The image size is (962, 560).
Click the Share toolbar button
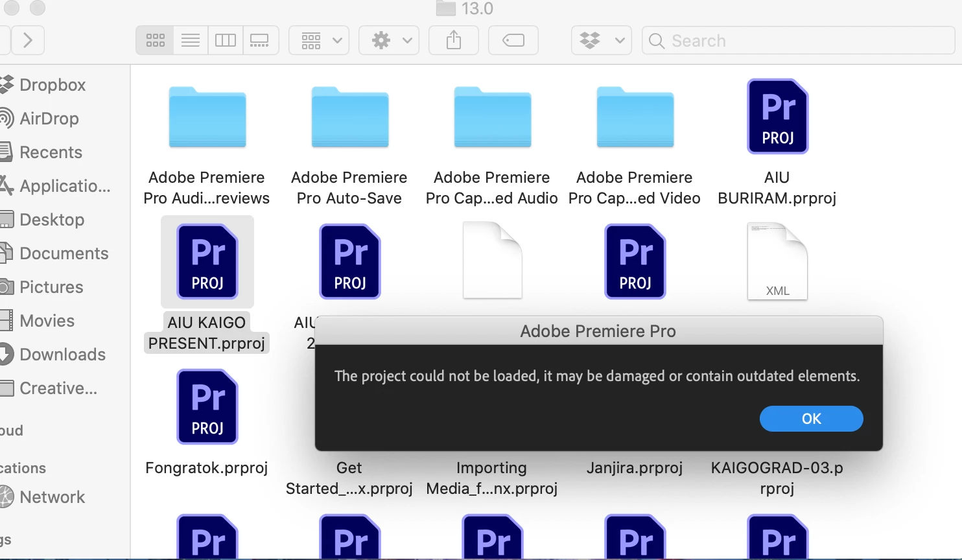454,41
